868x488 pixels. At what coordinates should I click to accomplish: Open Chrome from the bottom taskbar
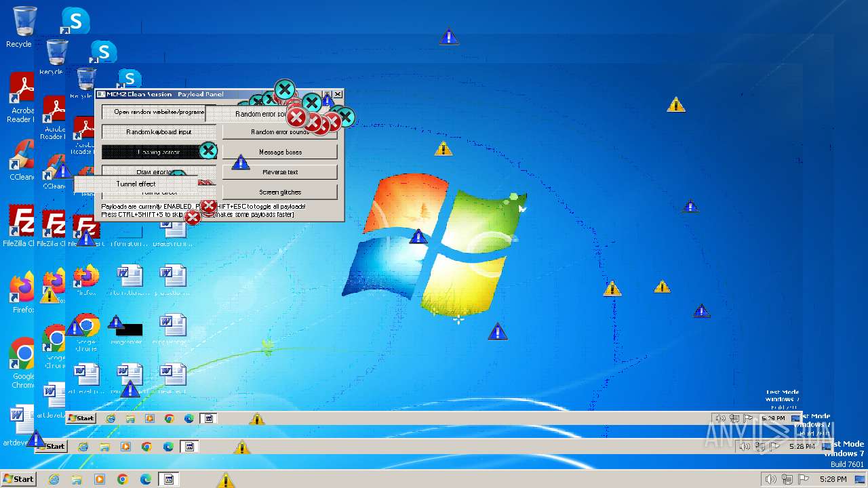click(x=123, y=479)
